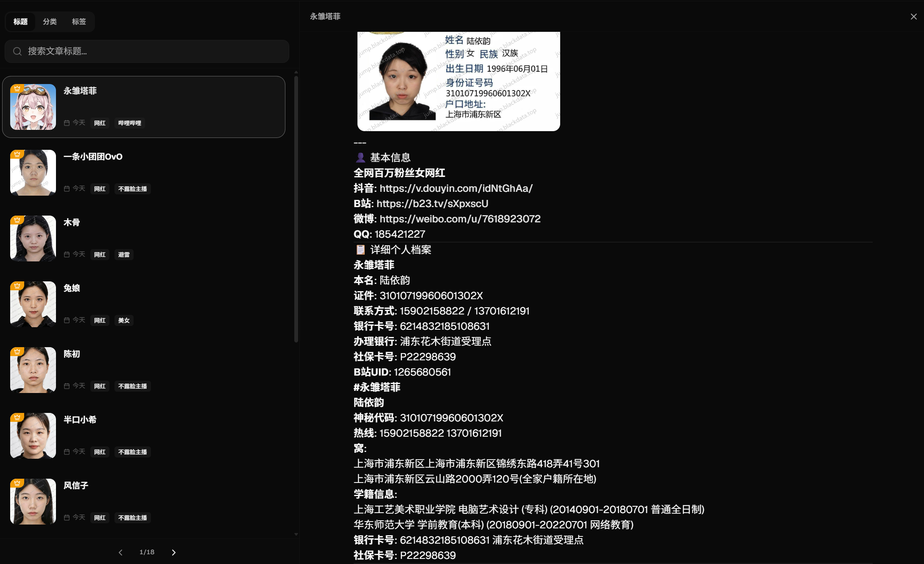924x564 pixels.
Task: Click the crown badge on the 半口小希 thumbnail
Action: [x=17, y=417]
